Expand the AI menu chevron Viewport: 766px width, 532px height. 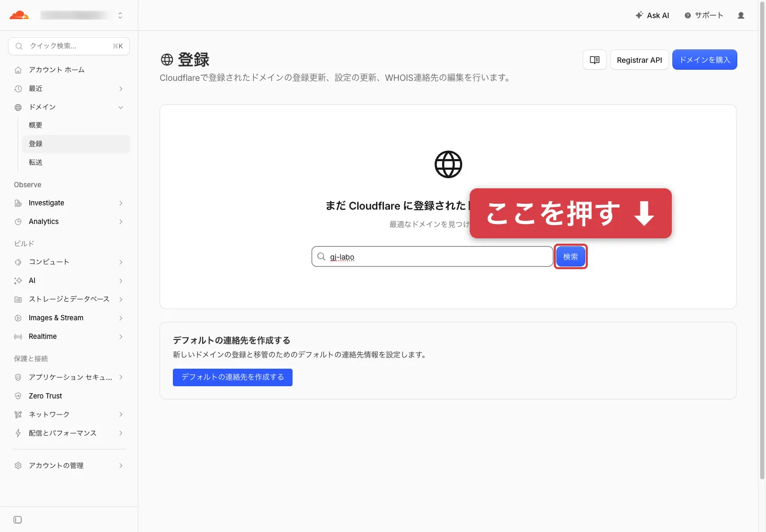[x=121, y=281]
